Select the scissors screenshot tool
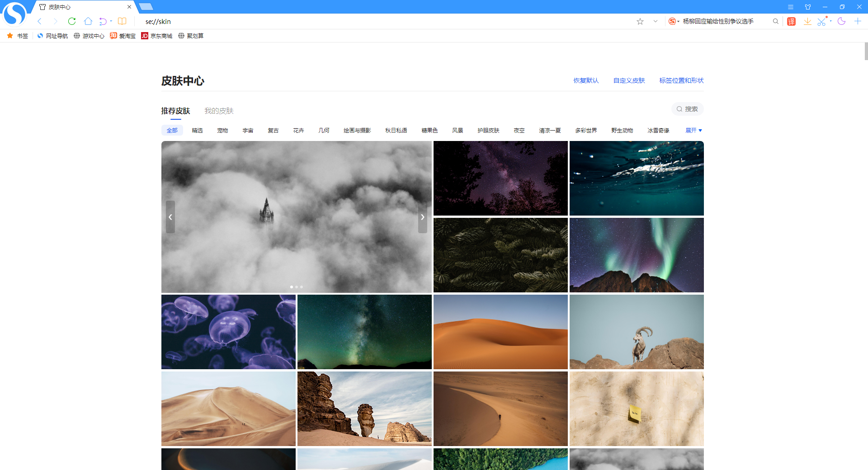The width and height of the screenshot is (868, 470). (x=821, y=21)
